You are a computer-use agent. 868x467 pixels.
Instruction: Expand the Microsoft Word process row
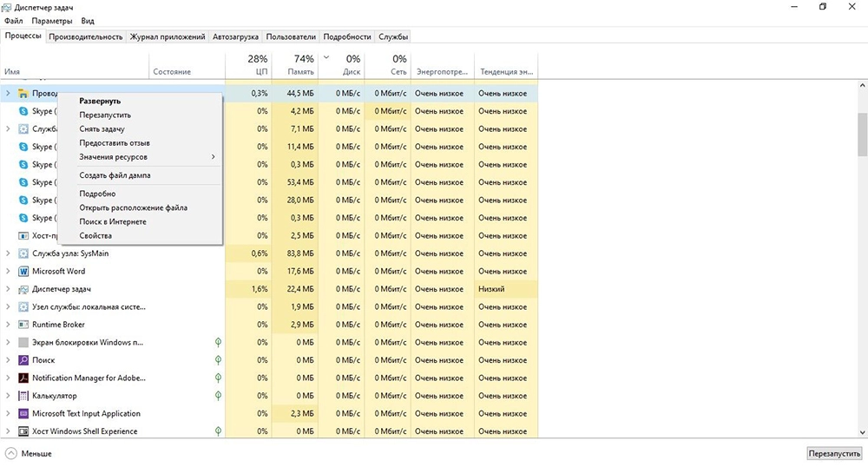[x=8, y=271]
